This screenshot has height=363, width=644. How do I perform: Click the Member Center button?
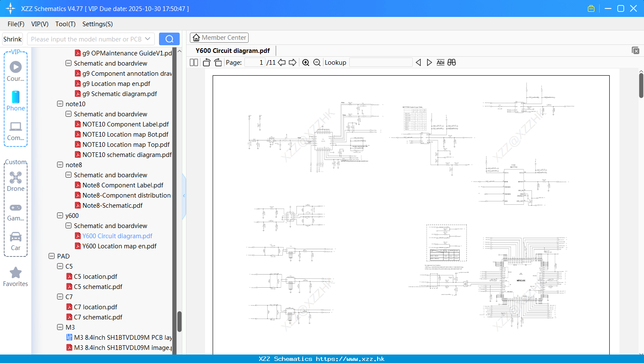click(x=219, y=38)
